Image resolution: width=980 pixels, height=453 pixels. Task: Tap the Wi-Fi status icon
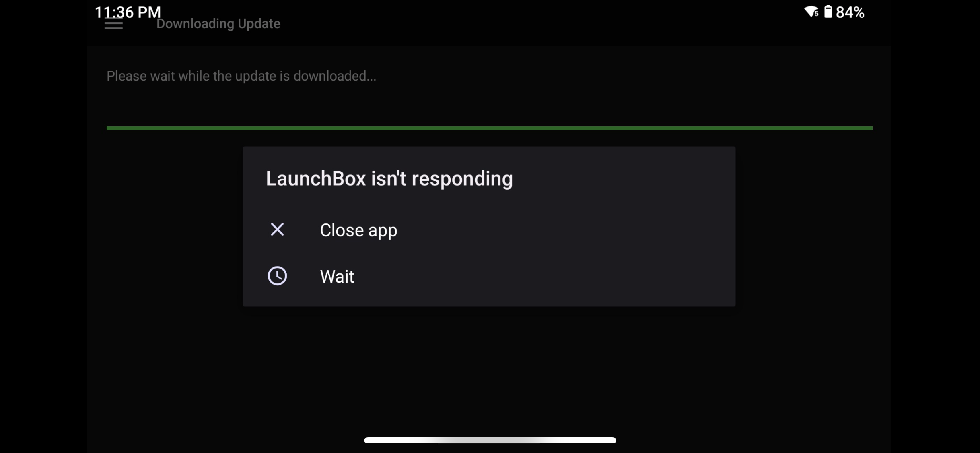[x=811, y=12]
